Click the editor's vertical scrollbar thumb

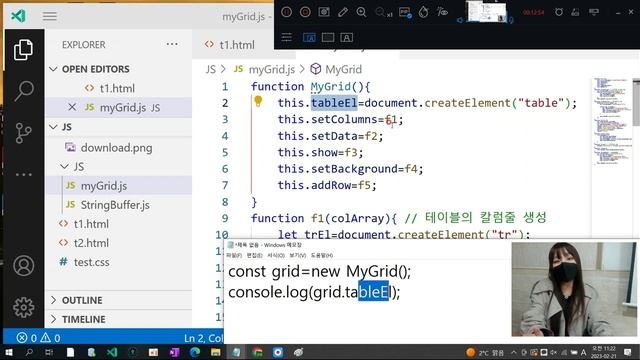(636, 103)
